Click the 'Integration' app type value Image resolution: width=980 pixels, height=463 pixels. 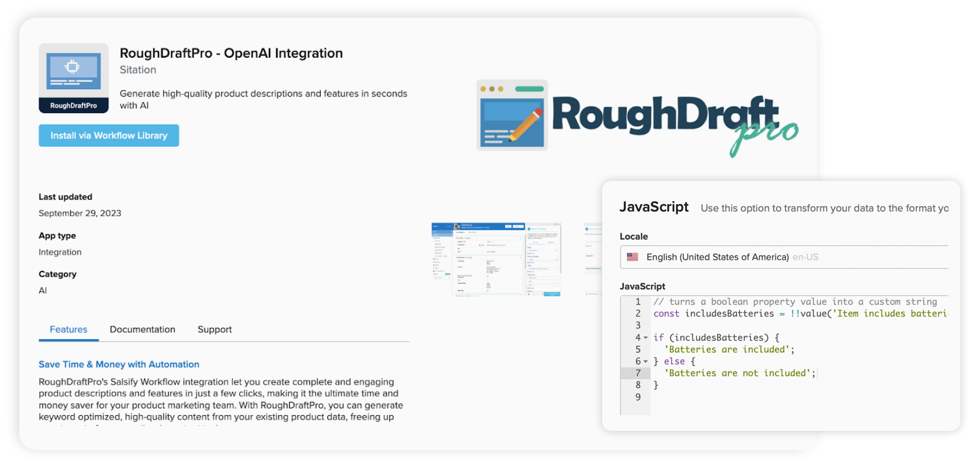click(x=60, y=252)
